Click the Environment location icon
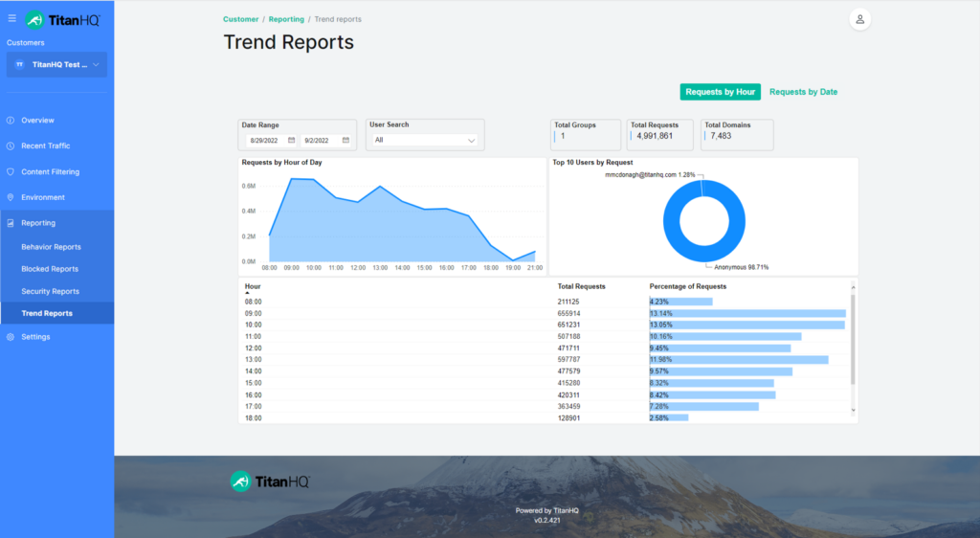The height and width of the screenshot is (538, 980). 11,197
